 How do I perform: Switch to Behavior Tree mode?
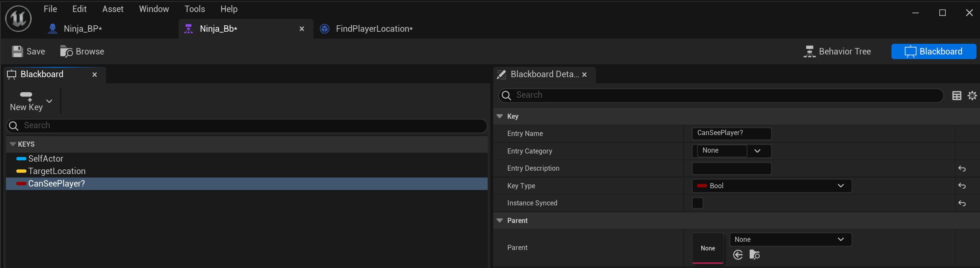pos(837,51)
